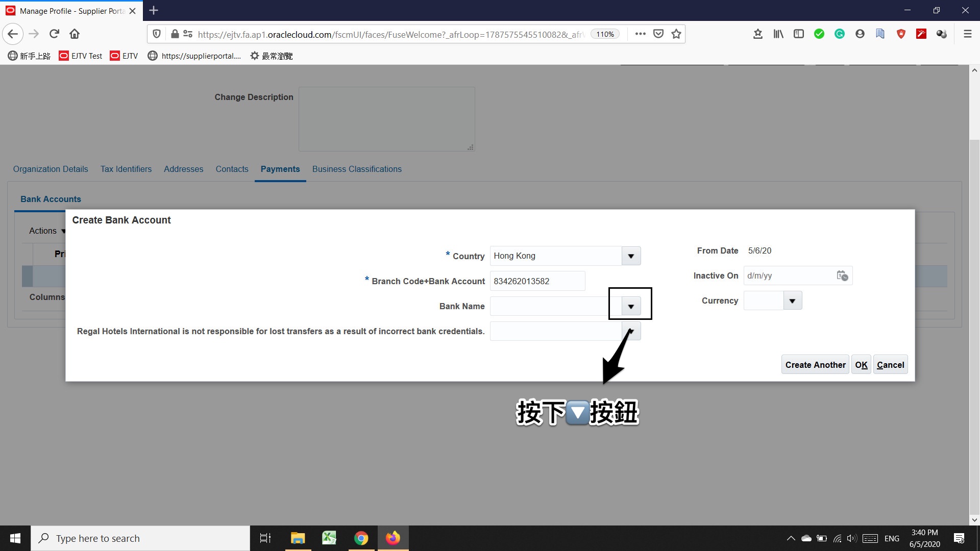Screen dimensions: 980x551
Task: Open Excel from the taskbar
Action: pos(329,538)
